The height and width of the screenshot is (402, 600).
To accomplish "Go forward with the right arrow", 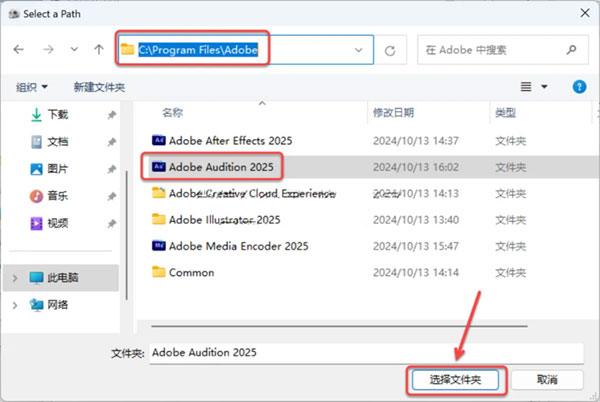I will [x=48, y=49].
